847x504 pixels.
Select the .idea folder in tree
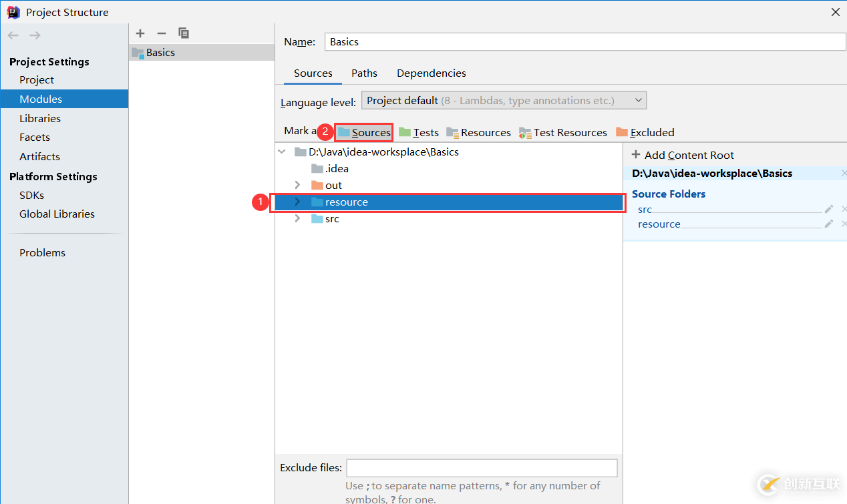[x=337, y=169]
